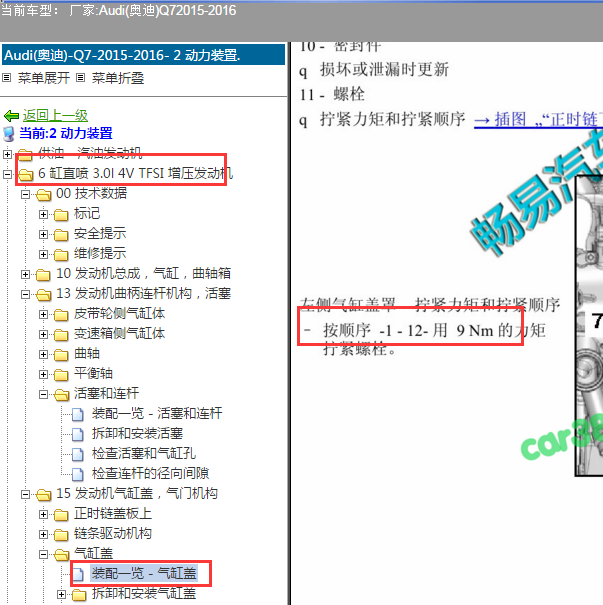Collapse the 13 发动机曲柄连杆机构 node
The image size is (603, 605).
pyautogui.click(x=25, y=294)
